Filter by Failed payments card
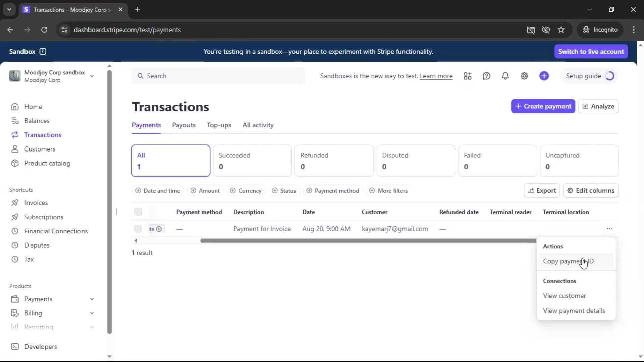644x362 pixels. pos(497,161)
